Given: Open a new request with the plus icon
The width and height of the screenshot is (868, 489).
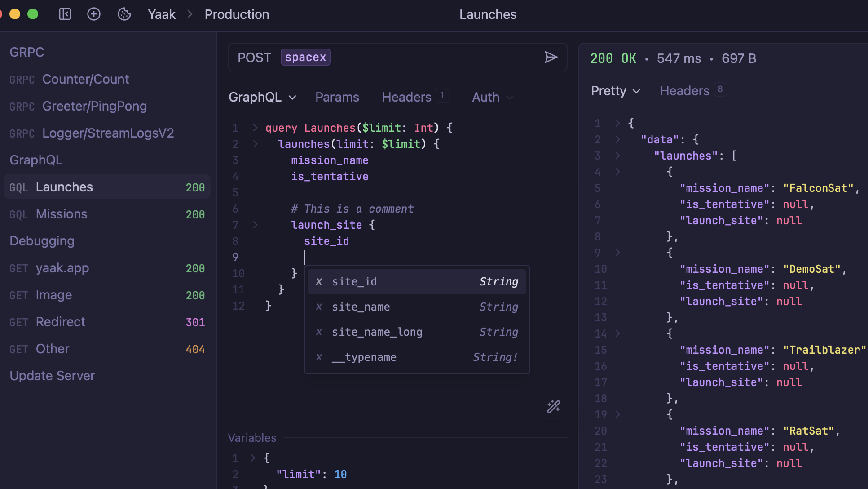Looking at the screenshot, I should (94, 14).
